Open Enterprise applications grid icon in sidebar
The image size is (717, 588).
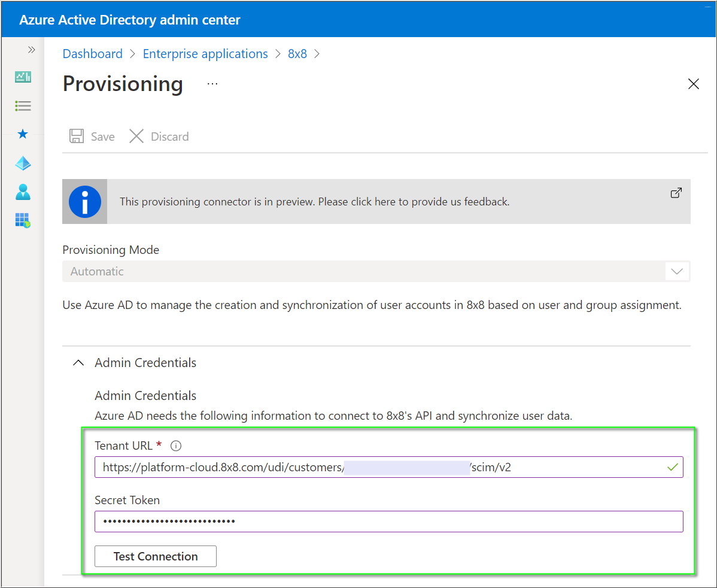coord(23,220)
